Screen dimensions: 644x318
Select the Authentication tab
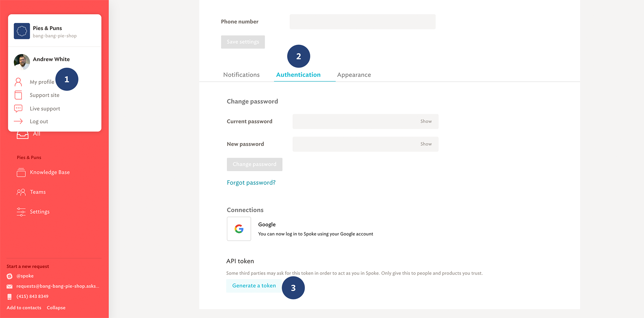298,75
